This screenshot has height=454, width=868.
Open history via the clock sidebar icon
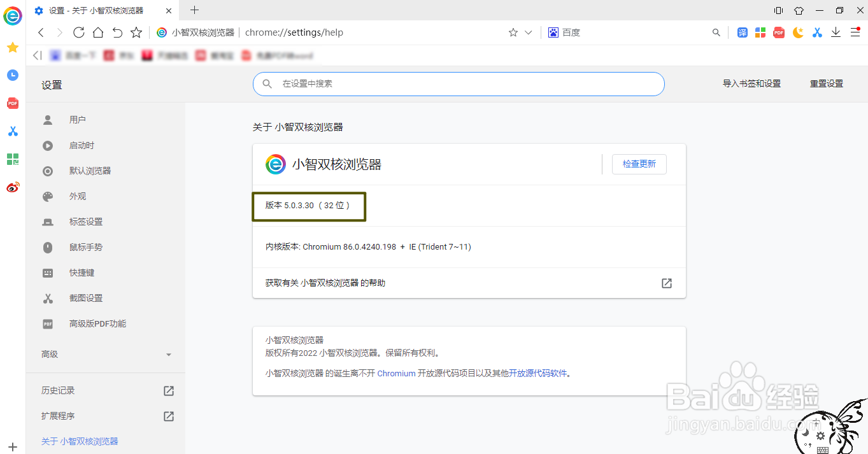tap(12, 75)
